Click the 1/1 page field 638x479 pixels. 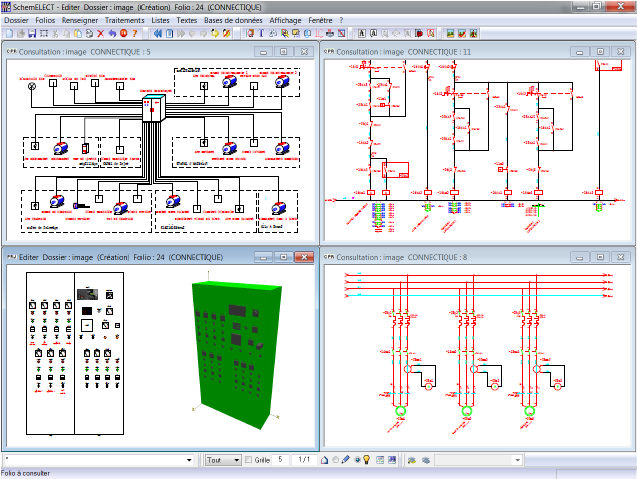[x=304, y=459]
